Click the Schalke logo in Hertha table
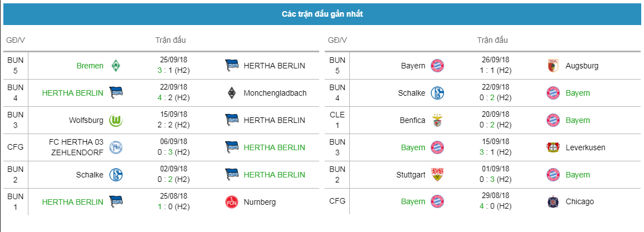This screenshot has height=232, width=644. pyautogui.click(x=116, y=175)
